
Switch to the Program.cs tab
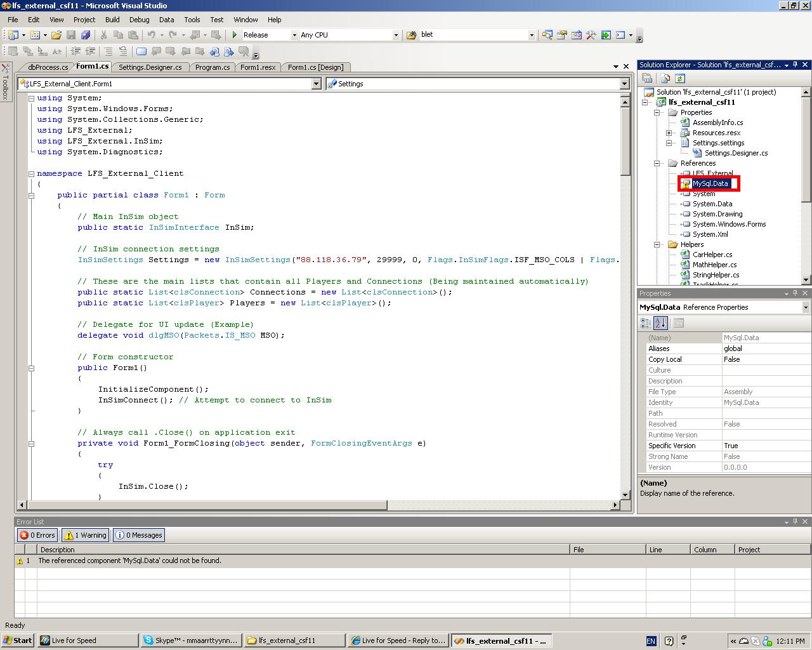tap(212, 67)
